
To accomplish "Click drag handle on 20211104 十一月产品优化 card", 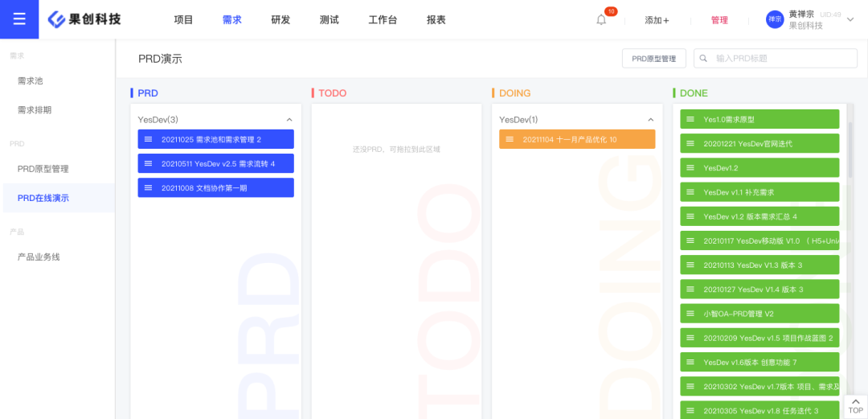I will coord(510,139).
